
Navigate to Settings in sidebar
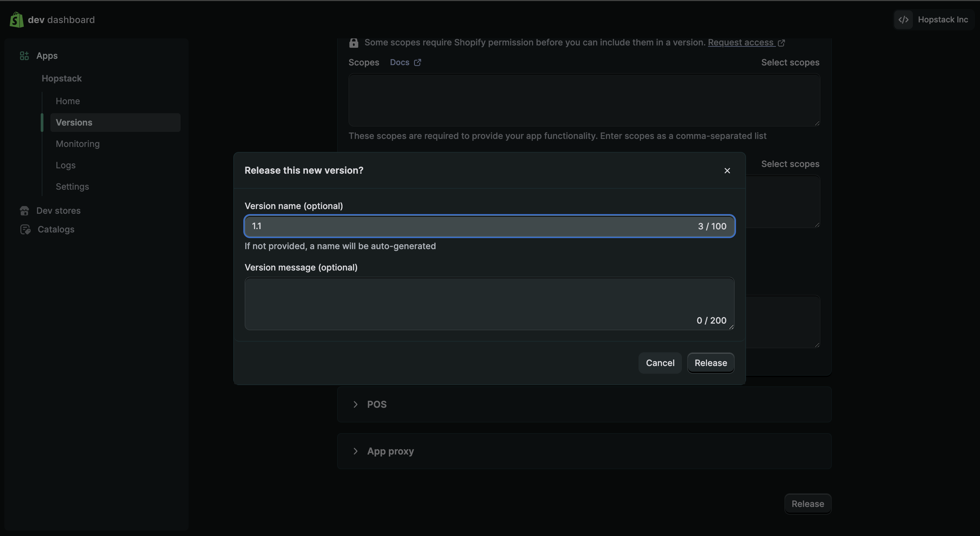(x=72, y=187)
